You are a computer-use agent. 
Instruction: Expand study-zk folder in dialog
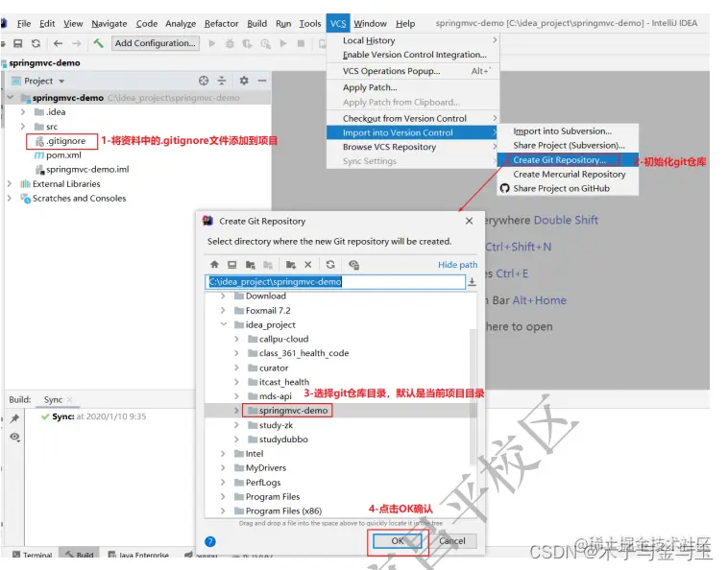click(237, 425)
